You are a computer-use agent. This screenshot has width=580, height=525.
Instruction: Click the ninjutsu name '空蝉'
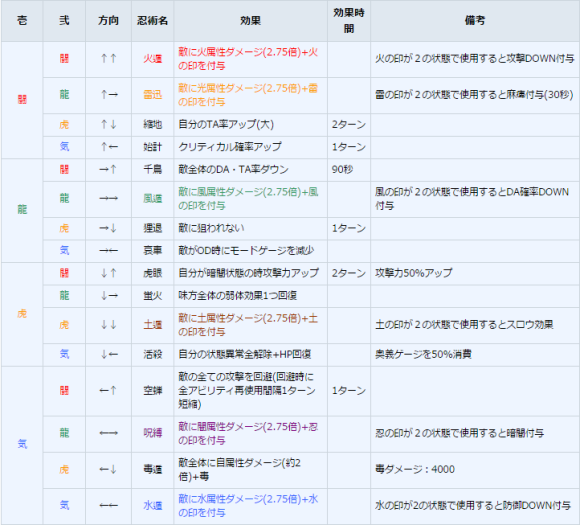152,391
